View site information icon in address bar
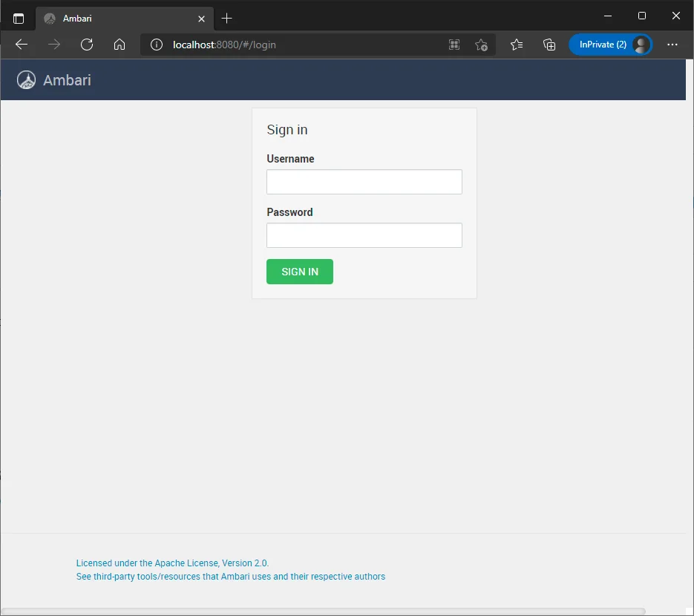The image size is (694, 616). tap(157, 45)
